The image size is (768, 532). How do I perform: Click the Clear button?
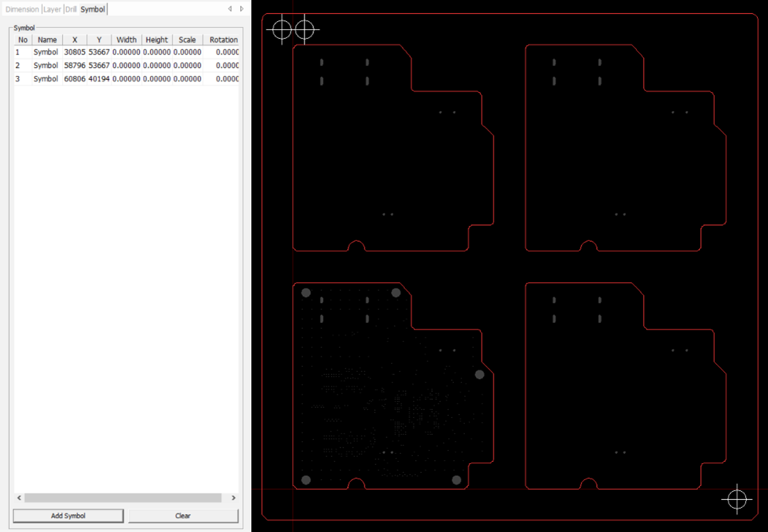[x=183, y=516]
